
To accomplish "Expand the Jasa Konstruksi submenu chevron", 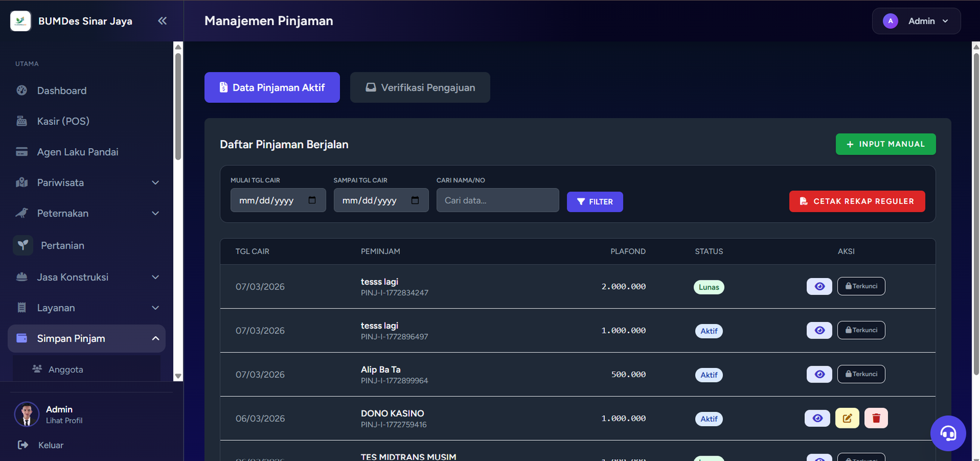I will [x=156, y=277].
